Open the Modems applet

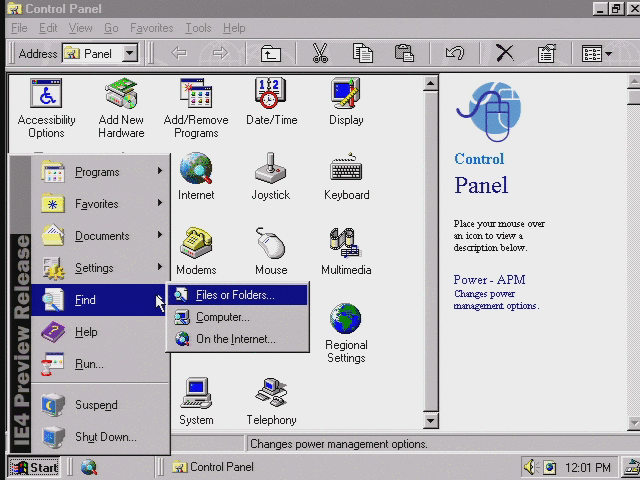pos(196,251)
